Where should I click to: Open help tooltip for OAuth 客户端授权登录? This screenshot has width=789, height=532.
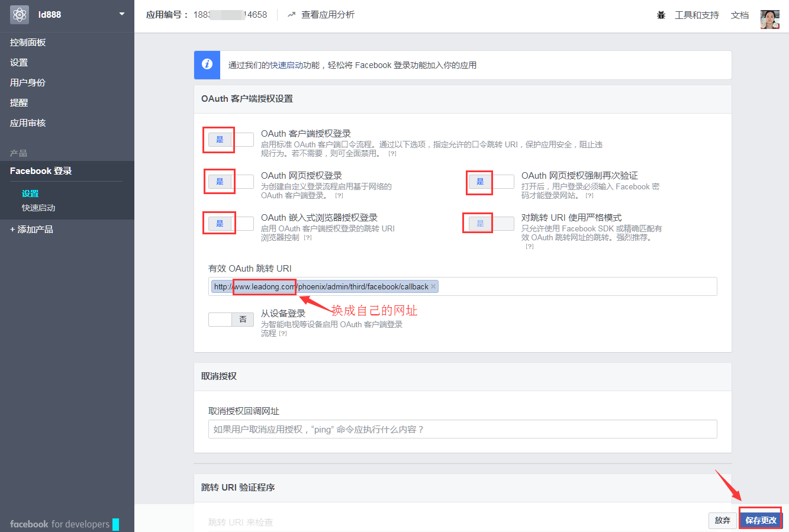click(392, 154)
